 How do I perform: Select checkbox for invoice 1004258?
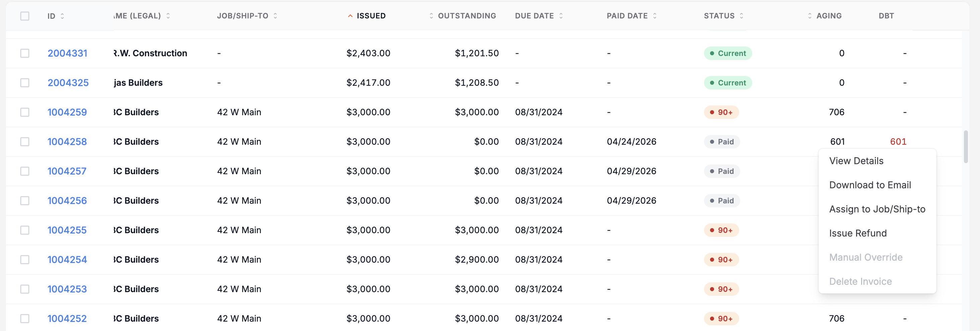(25, 141)
